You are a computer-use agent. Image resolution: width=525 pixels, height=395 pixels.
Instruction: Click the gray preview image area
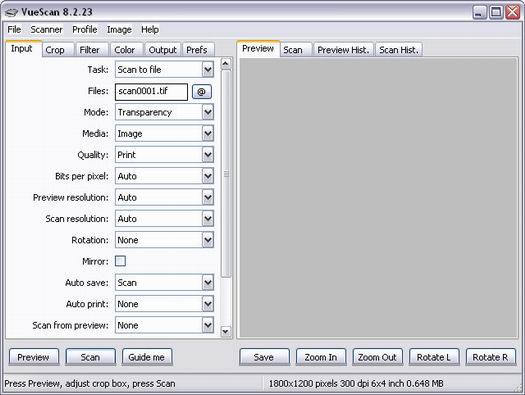379,198
